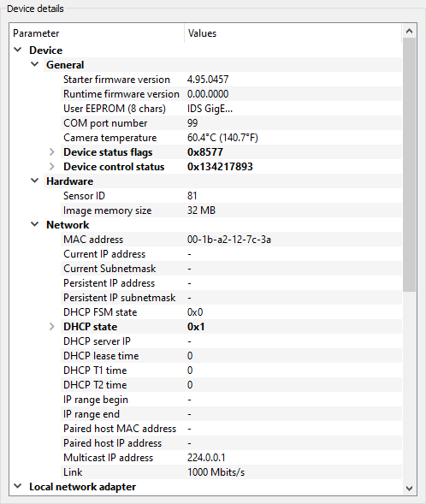Viewport: 426px width, 504px height.
Task: Select DHCP T1 time row
Action: [231, 371]
